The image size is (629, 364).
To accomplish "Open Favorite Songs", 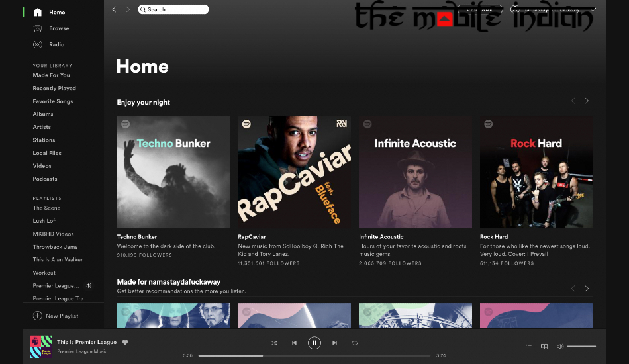I will tap(52, 101).
